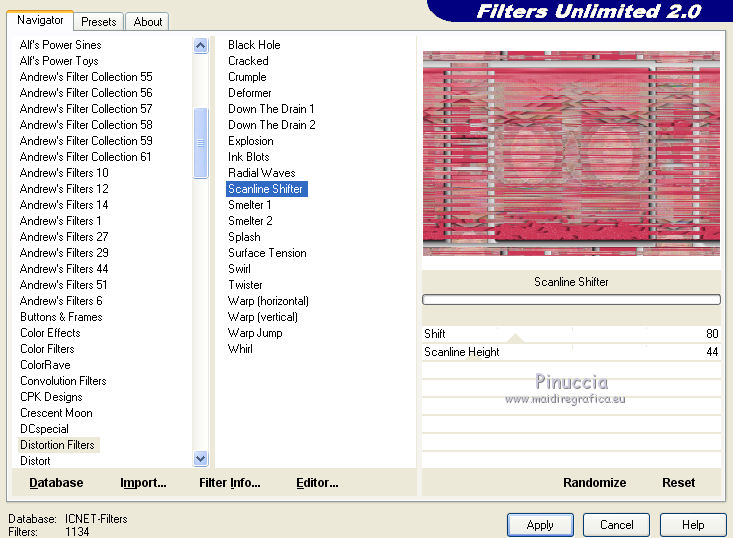Choose the Surface Tension filter
Viewport: 733px width, 538px height.
pos(267,253)
